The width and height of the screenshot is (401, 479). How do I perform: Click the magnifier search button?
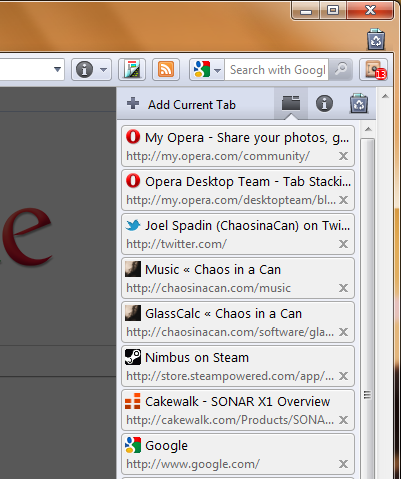(x=340, y=70)
